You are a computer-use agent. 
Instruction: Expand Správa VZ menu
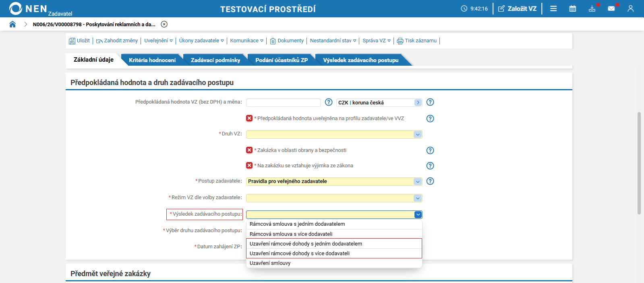coord(377,41)
